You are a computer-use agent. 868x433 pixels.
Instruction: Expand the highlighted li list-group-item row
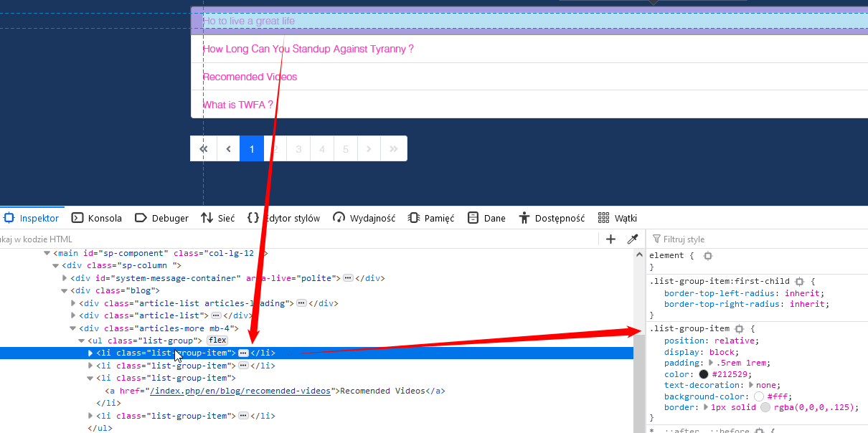point(90,353)
